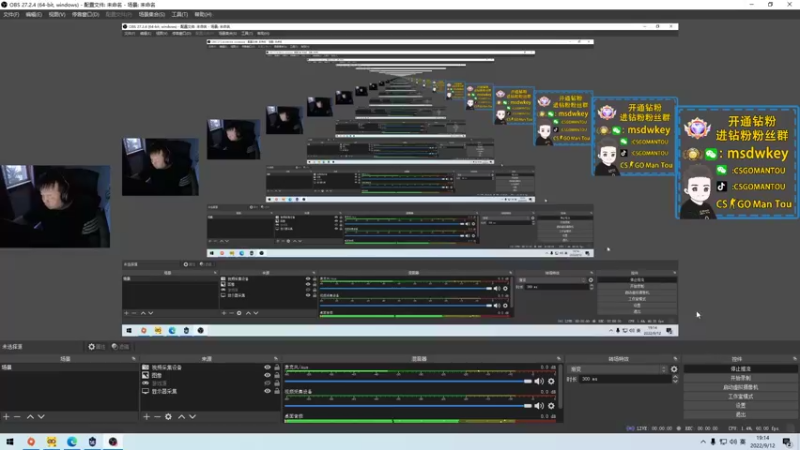800x450 pixels.
Task: Click the Audio Mixer vertical scrollbar
Action: (x=561, y=387)
